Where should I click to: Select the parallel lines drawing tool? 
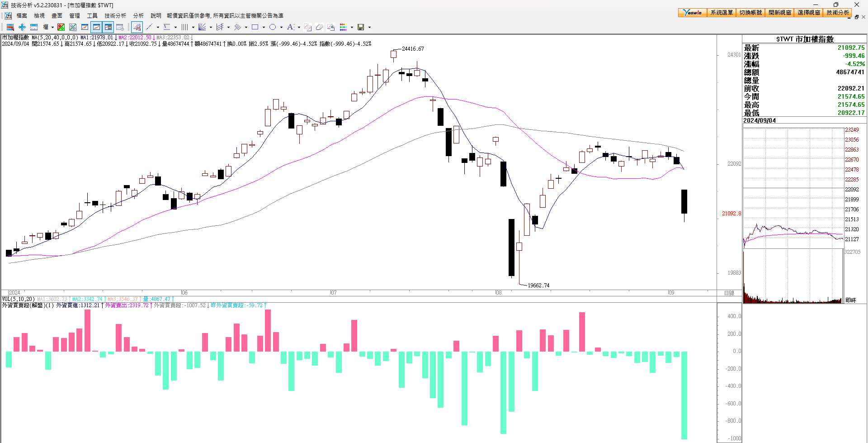[238, 27]
